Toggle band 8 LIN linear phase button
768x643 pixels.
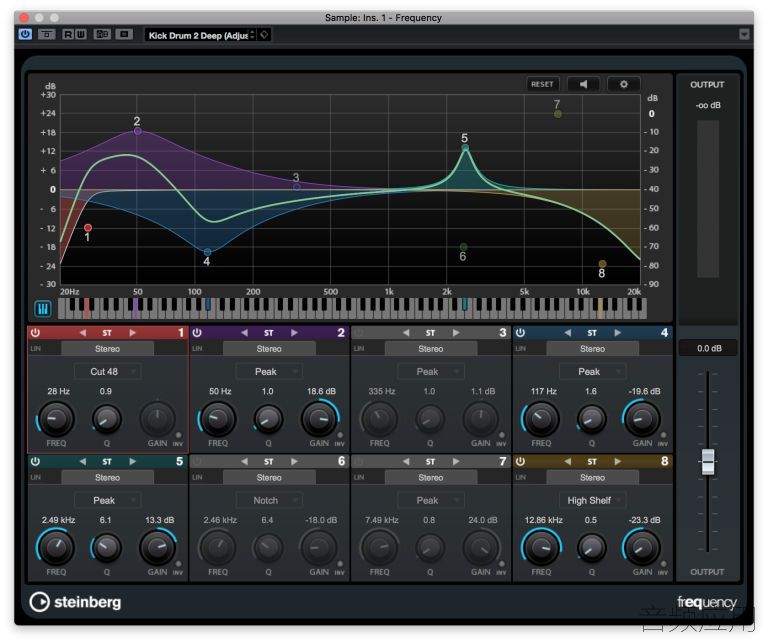click(x=521, y=477)
